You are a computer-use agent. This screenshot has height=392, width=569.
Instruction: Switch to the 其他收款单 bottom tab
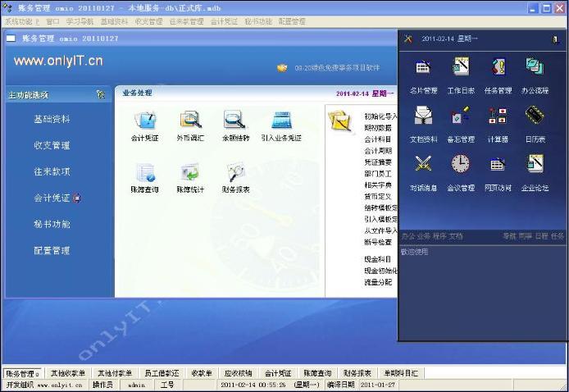(68, 373)
